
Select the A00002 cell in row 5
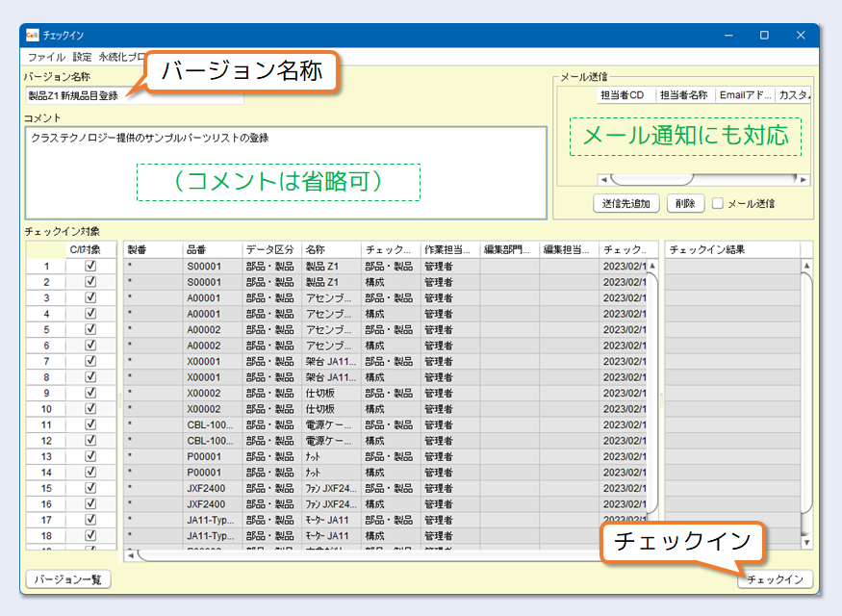pos(212,330)
